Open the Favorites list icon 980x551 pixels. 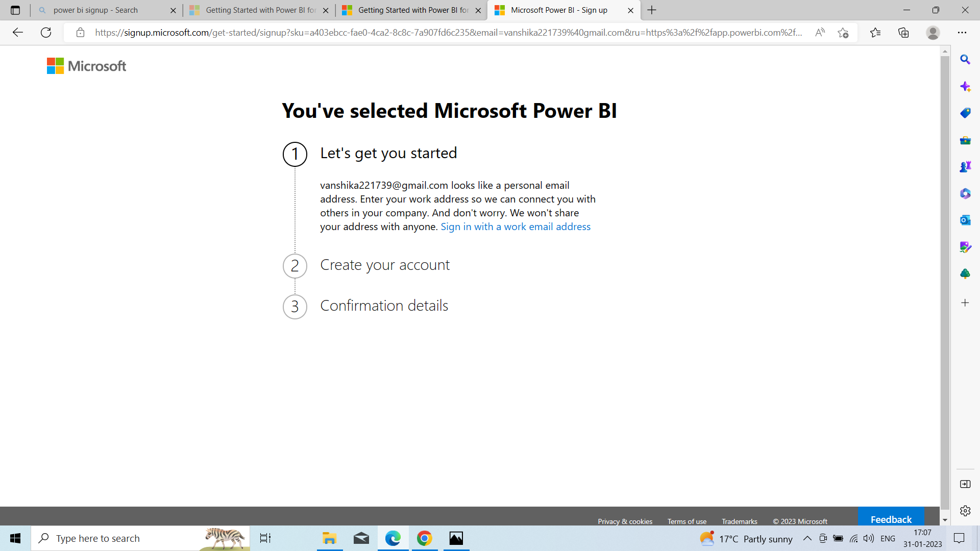(875, 33)
